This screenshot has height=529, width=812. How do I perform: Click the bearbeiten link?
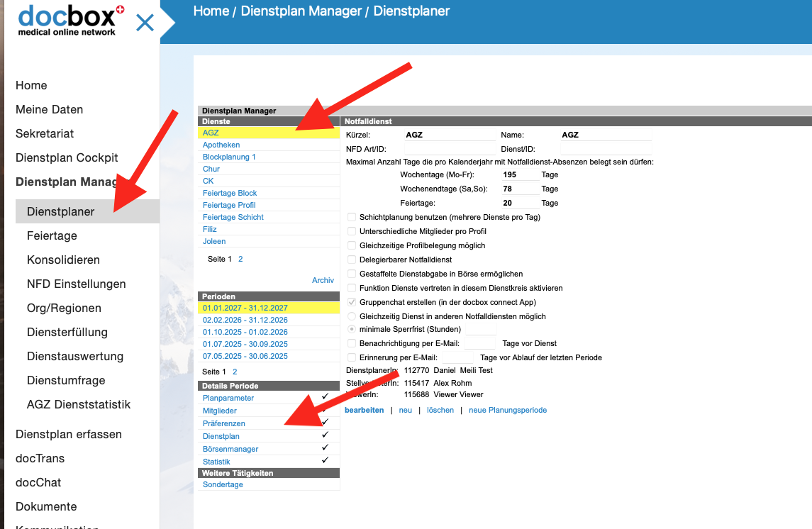click(364, 410)
